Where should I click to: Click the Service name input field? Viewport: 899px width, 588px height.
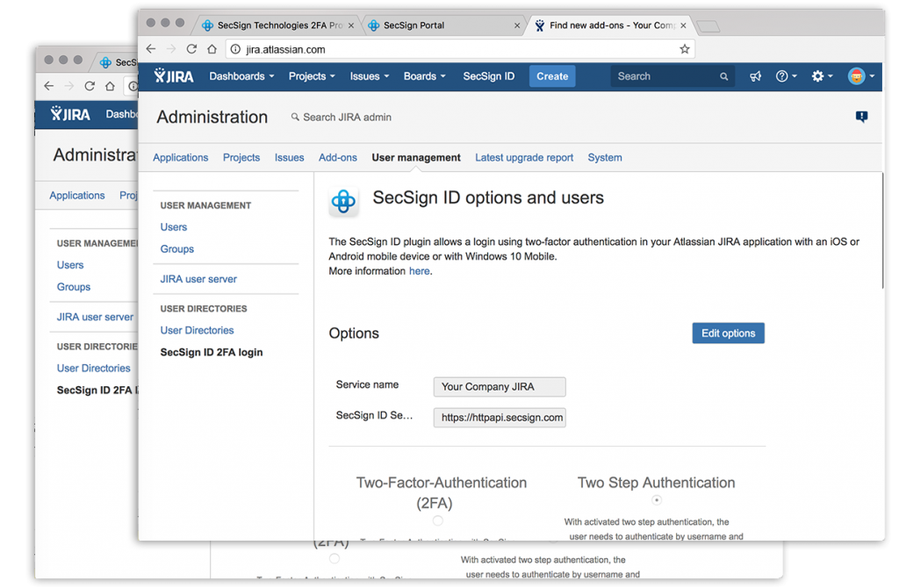click(x=499, y=386)
